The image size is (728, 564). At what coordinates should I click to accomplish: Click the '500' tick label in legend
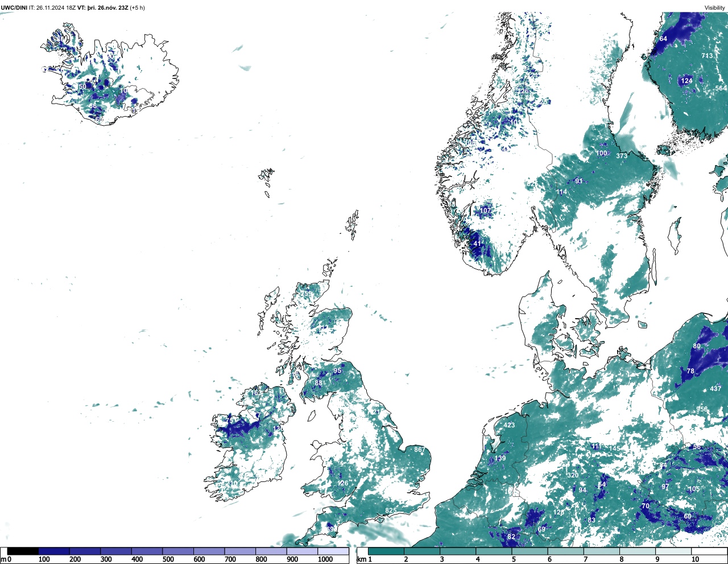[x=168, y=559]
